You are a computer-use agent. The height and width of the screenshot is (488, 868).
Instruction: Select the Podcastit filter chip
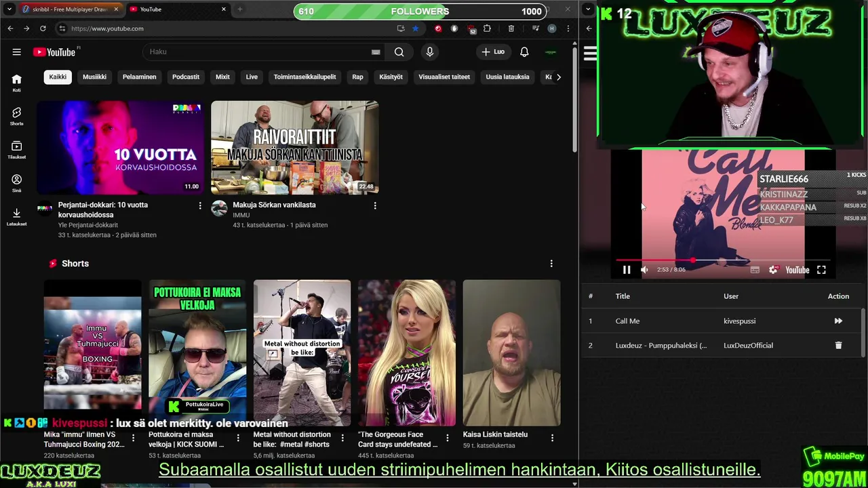[x=186, y=77]
